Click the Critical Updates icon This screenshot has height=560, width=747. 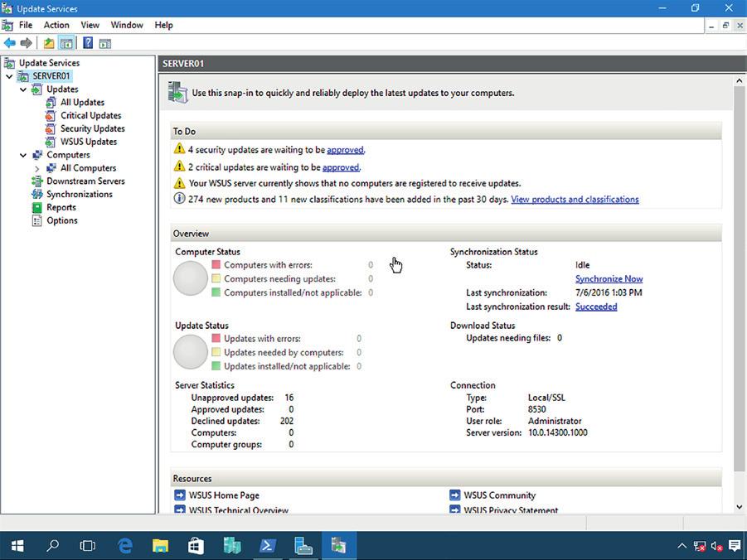pyautogui.click(x=51, y=116)
